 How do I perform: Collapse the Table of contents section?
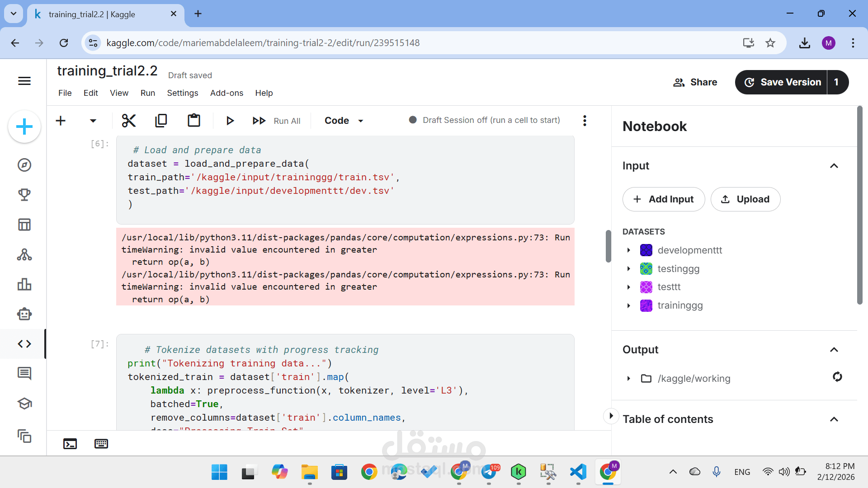point(834,419)
